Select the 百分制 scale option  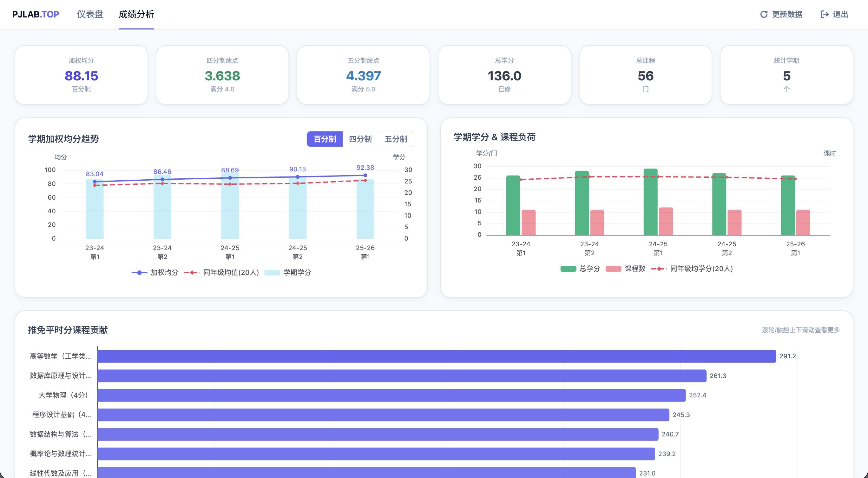(x=325, y=139)
